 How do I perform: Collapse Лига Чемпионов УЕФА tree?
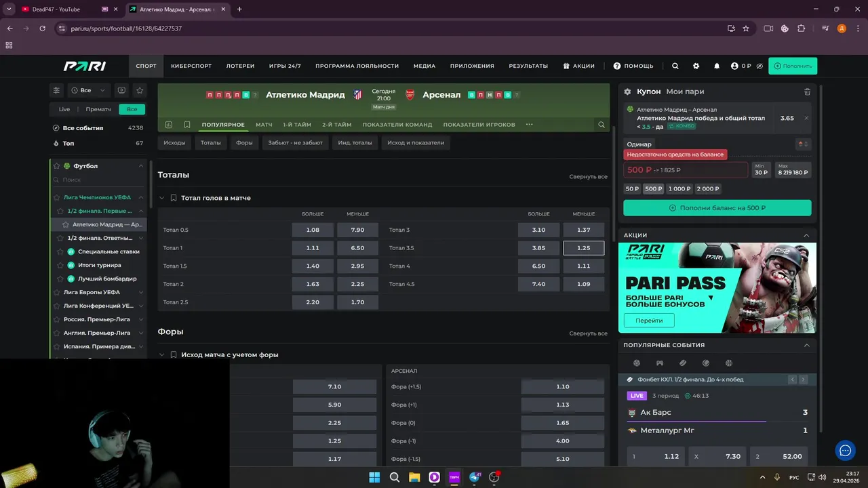pos(141,197)
